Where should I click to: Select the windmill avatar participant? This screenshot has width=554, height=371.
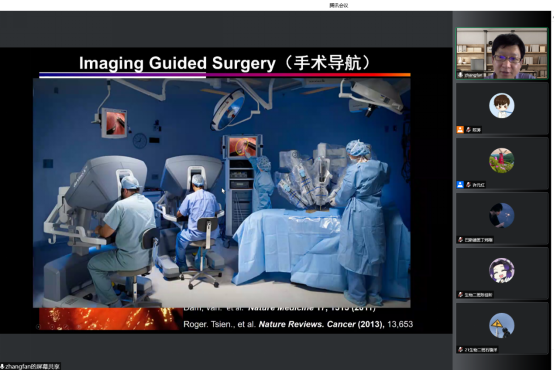pos(502,160)
